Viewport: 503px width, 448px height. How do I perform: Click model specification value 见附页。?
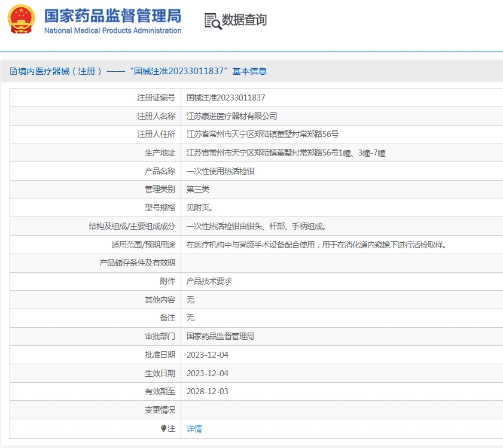point(200,208)
